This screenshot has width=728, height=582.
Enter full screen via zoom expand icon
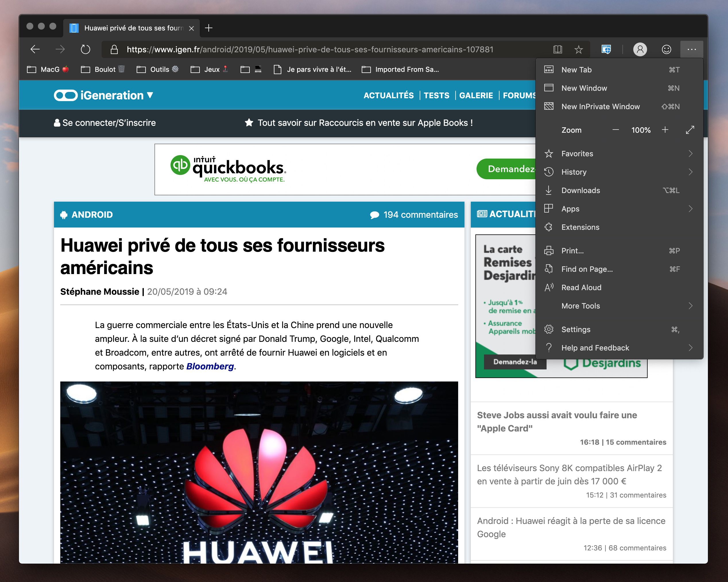click(x=690, y=130)
